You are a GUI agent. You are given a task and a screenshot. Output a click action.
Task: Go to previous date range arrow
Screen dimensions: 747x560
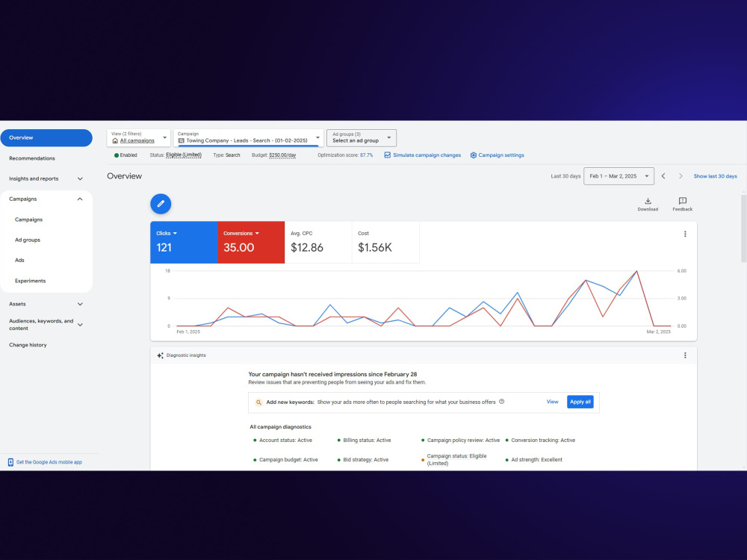(x=663, y=176)
